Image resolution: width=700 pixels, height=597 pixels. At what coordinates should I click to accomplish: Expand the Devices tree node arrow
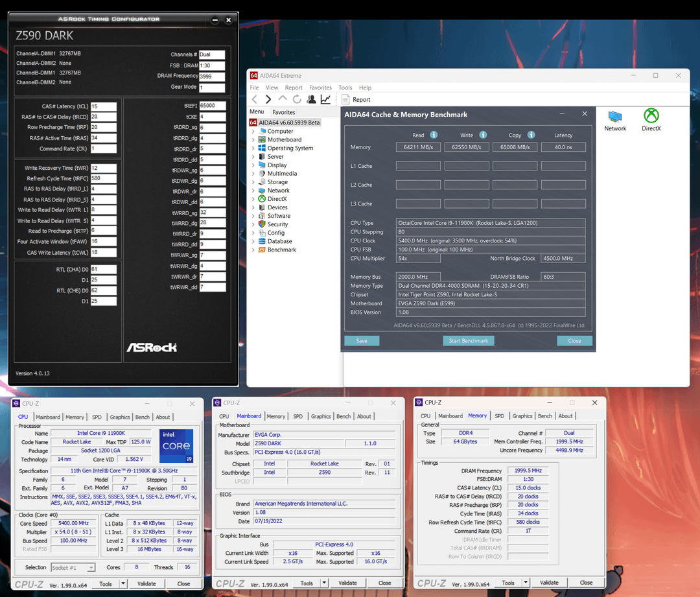tap(253, 207)
